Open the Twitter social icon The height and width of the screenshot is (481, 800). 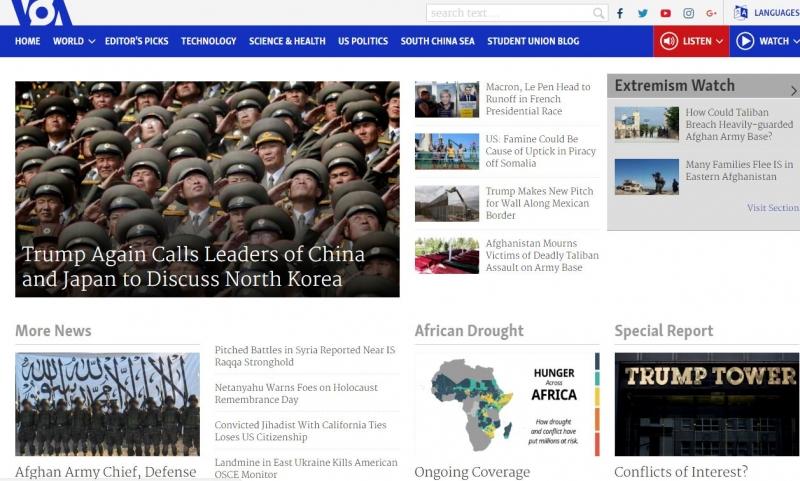click(643, 13)
